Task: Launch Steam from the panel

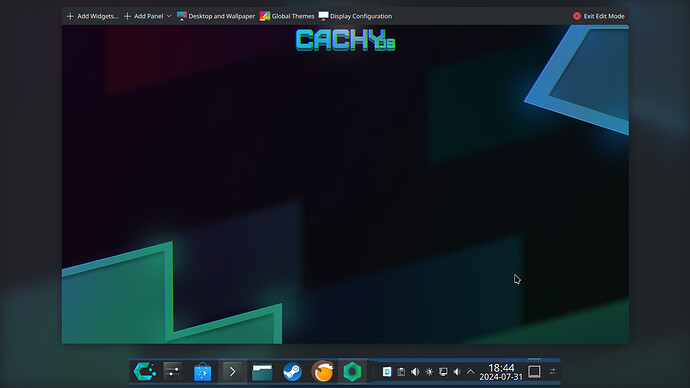Action: 292,372
